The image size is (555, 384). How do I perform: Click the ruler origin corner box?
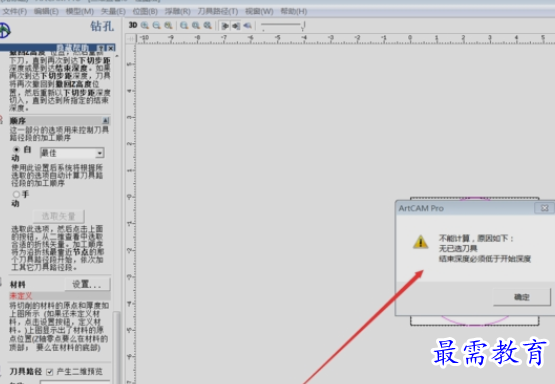131,39
